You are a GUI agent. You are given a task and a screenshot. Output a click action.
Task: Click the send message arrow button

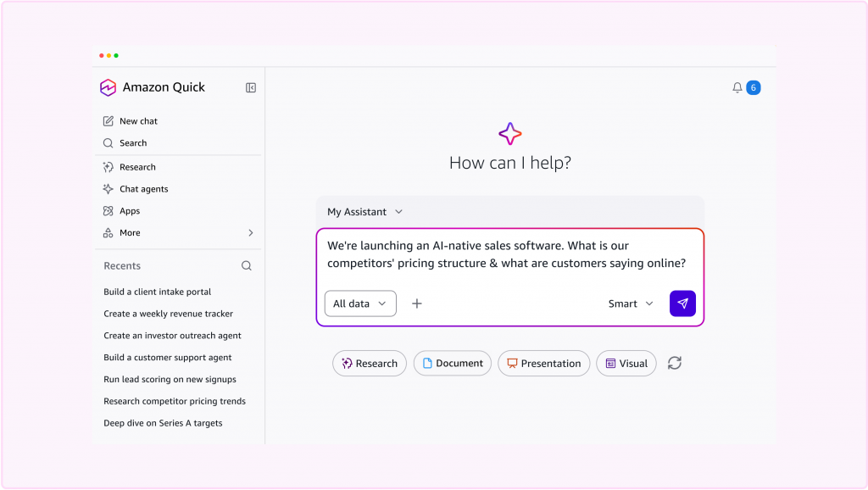point(682,303)
